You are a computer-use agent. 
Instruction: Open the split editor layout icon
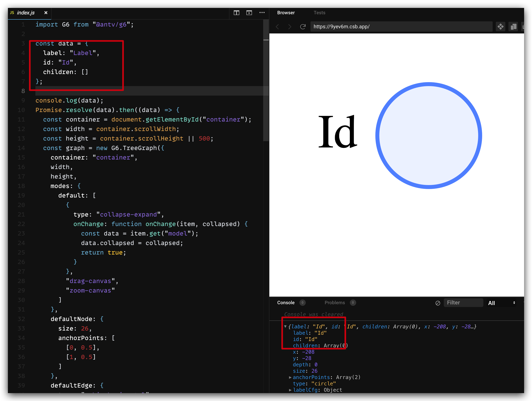(x=236, y=13)
